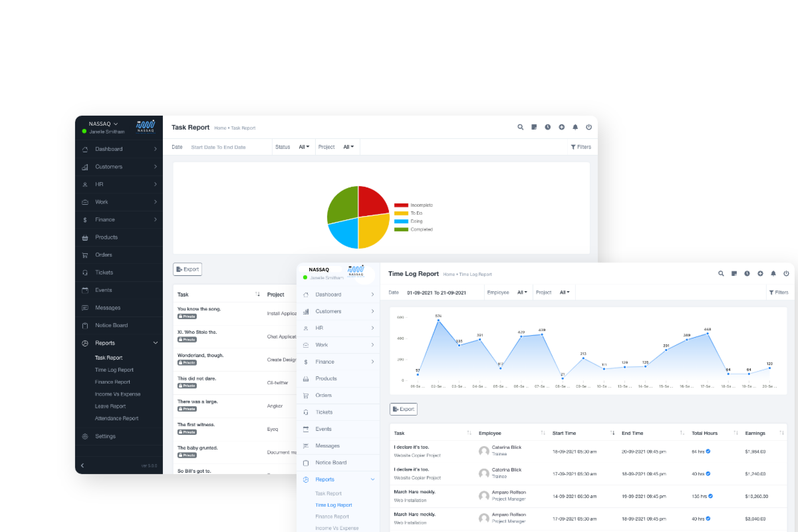Collapse the dark sidebar using the bottom-left arrow
Image resolution: width=798 pixels, height=532 pixels.
[x=82, y=465]
